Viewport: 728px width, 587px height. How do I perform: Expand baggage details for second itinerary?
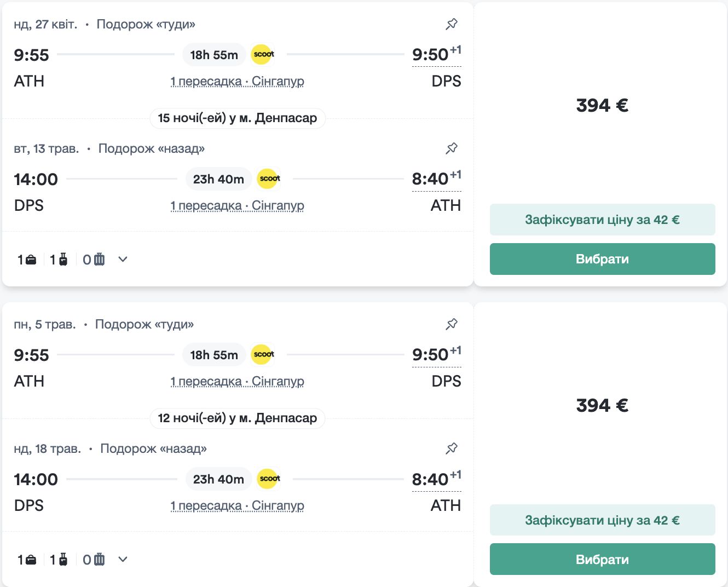(123, 560)
